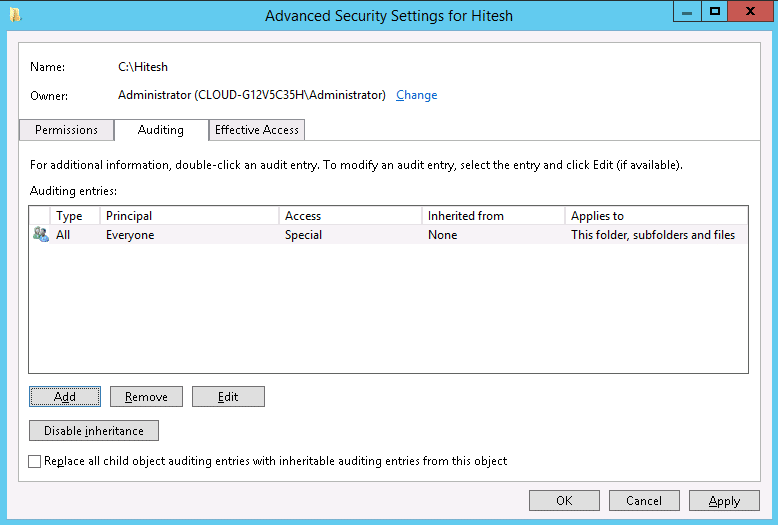Screen dimensions: 778x525
Task: Open the Effective Access tab
Action: pos(257,130)
